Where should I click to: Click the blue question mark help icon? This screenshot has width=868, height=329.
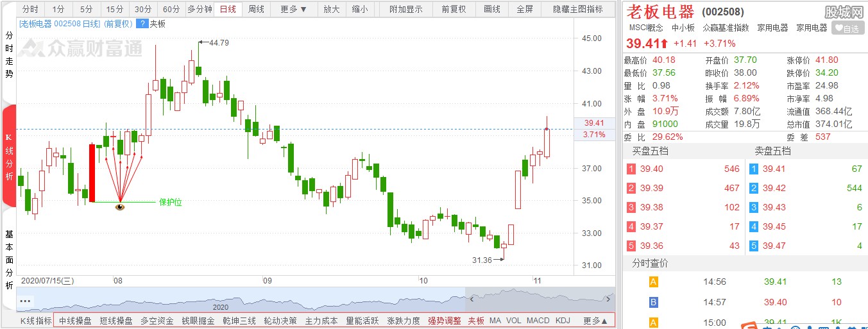tap(141, 24)
